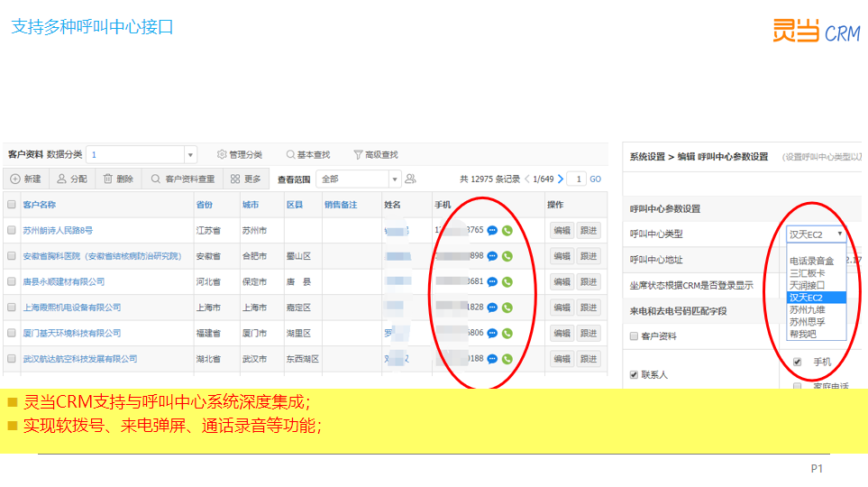
Task: Click 系统设置 in the breadcrumb
Action: pos(647,157)
